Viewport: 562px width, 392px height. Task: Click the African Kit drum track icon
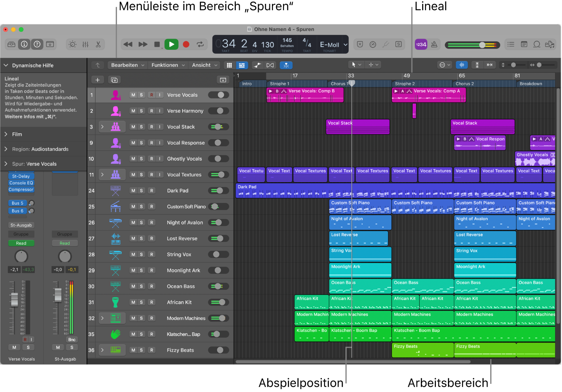point(116,302)
